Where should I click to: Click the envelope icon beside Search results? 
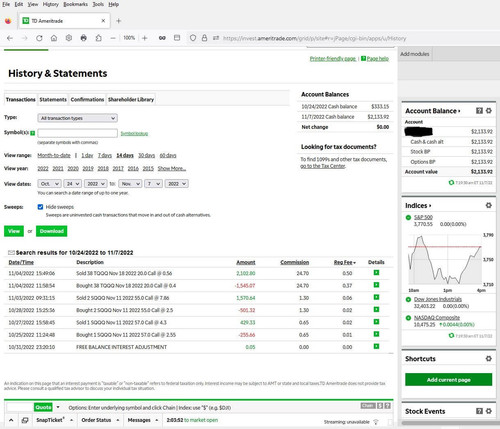[11, 252]
